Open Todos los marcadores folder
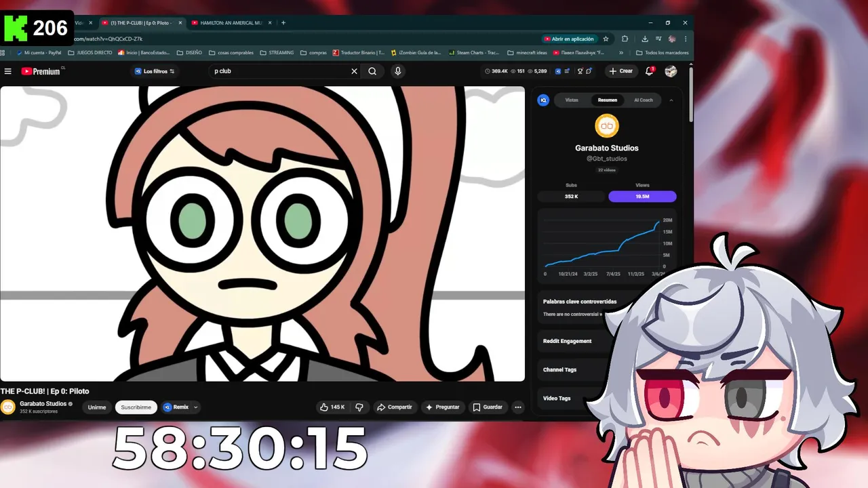868x488 pixels. 663,53
